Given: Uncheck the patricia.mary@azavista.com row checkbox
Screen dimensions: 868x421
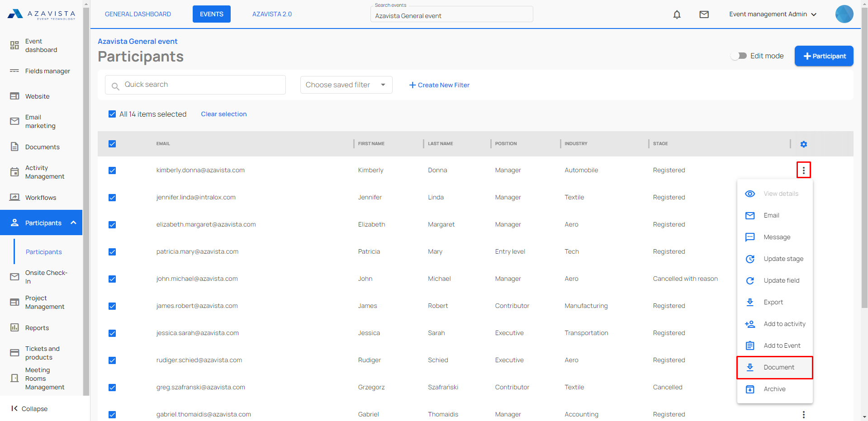Looking at the screenshot, I should point(112,252).
